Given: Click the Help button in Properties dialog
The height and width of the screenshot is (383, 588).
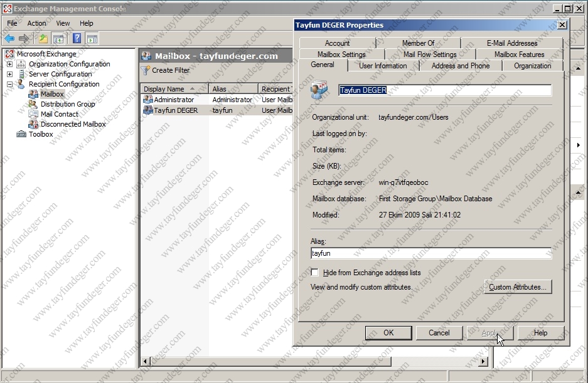Looking at the screenshot, I should click(540, 333).
